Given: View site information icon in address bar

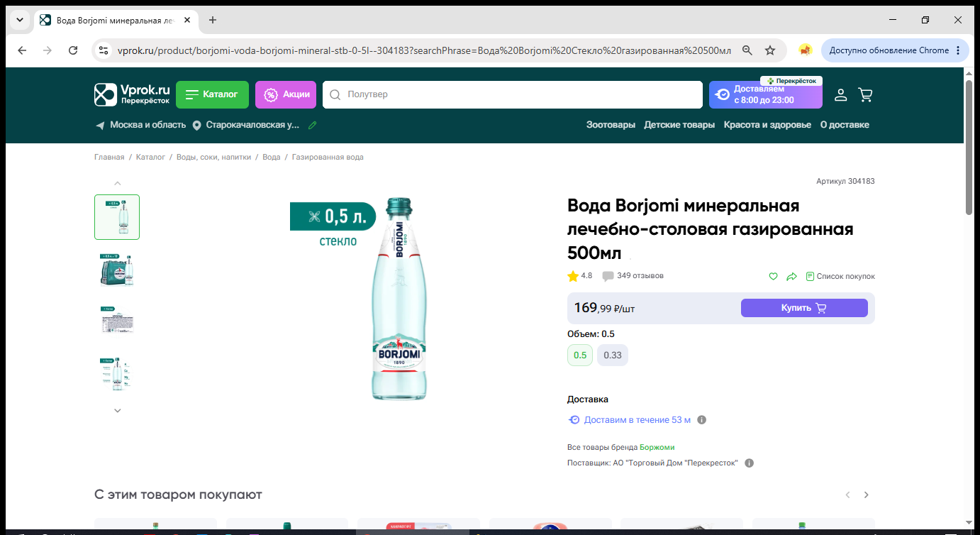Looking at the screenshot, I should coord(104,50).
